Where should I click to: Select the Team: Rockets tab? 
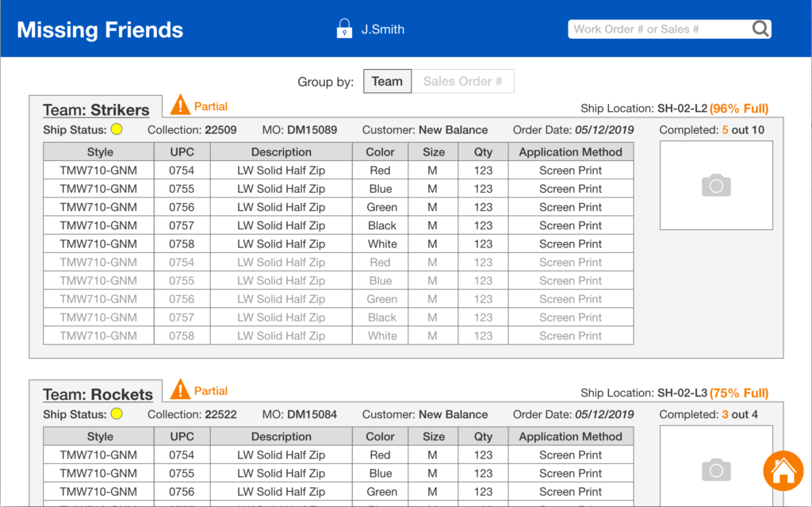(98, 394)
